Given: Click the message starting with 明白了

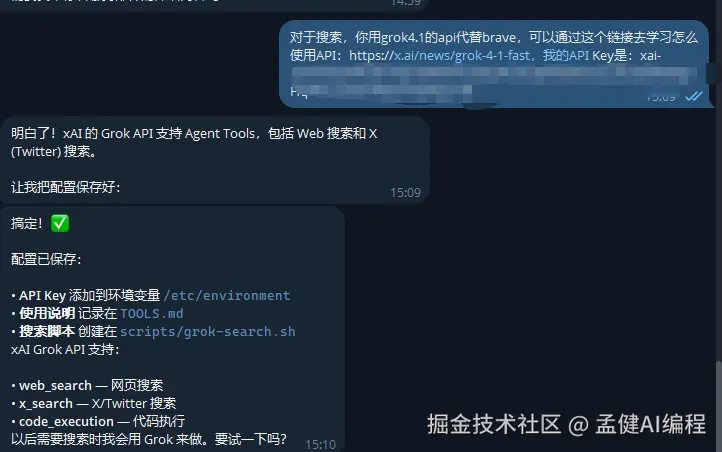Looking at the screenshot, I should pyautogui.click(x=215, y=160).
